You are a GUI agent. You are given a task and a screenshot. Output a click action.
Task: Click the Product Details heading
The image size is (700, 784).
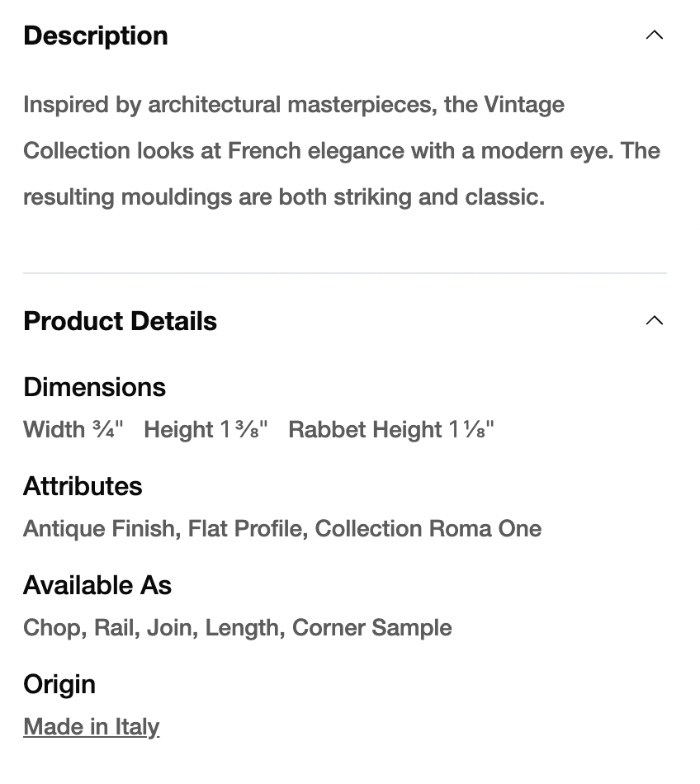tap(120, 321)
